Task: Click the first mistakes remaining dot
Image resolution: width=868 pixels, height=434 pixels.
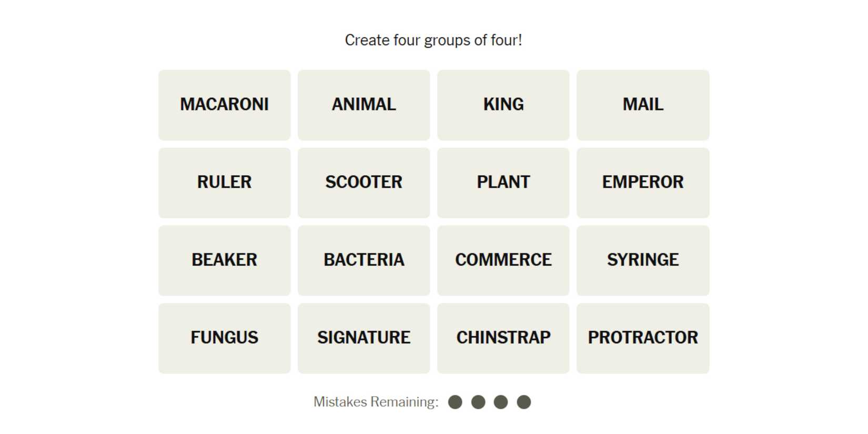Action: (x=455, y=402)
